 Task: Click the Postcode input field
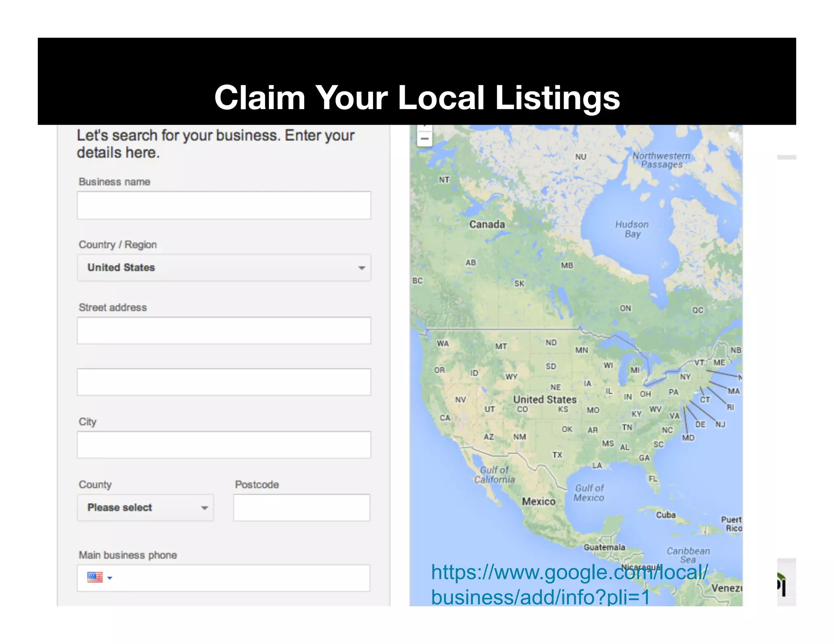coord(302,508)
